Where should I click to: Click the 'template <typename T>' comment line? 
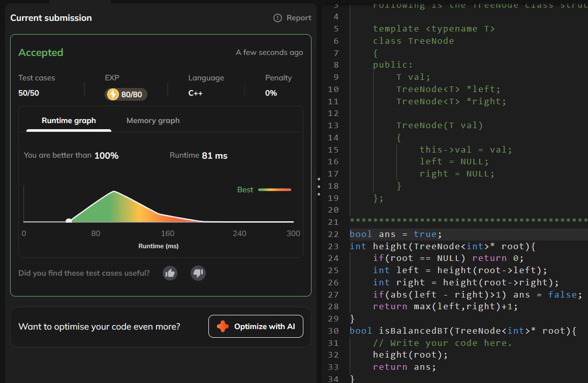click(434, 29)
